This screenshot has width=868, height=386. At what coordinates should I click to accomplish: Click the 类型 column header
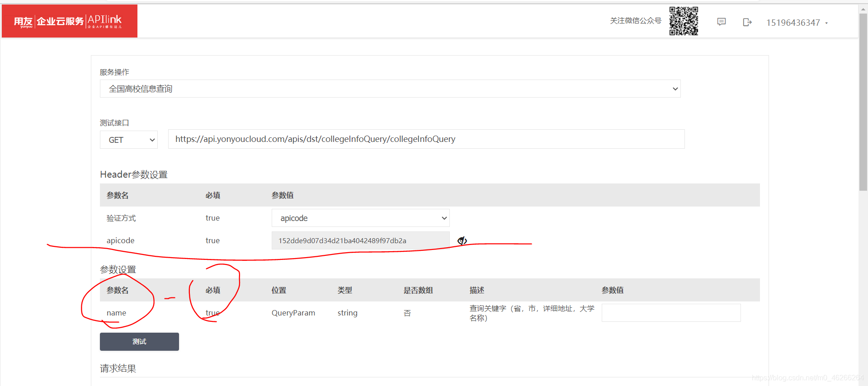click(x=345, y=290)
